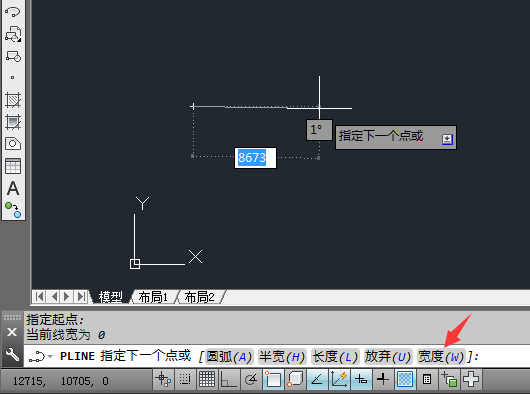Toggle Selection Cycling in status bar
The height and width of the screenshot is (394, 530).
tap(449, 380)
